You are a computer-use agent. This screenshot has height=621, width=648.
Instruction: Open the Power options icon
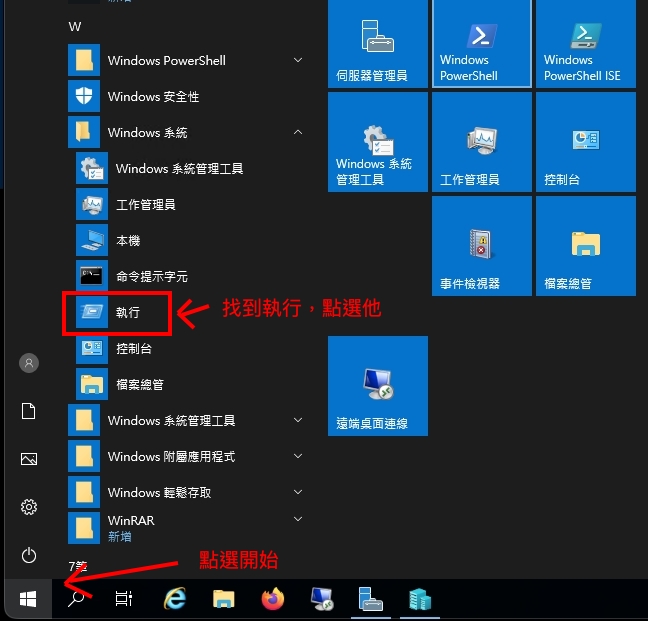tap(29, 555)
